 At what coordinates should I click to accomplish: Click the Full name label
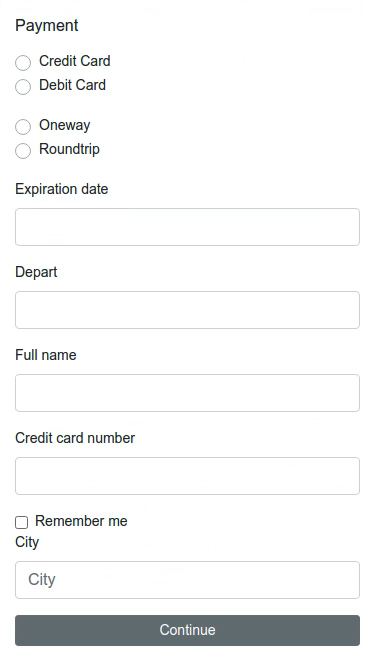click(x=46, y=355)
